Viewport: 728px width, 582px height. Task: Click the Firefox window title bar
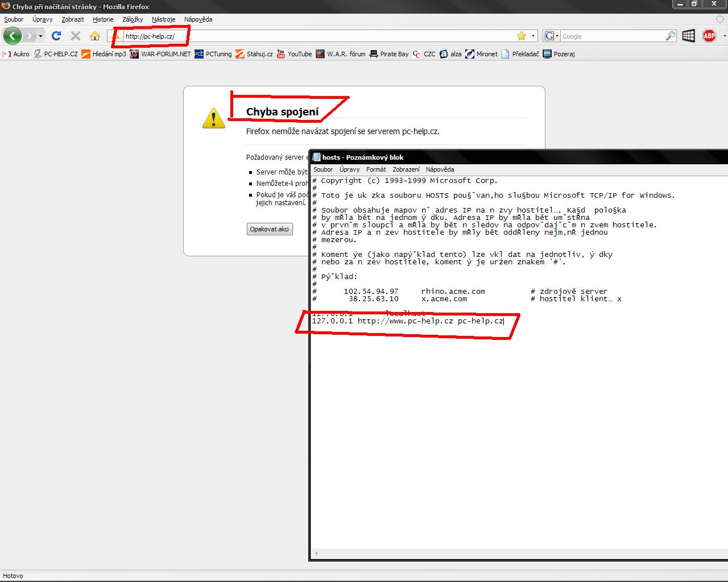pyautogui.click(x=336, y=6)
